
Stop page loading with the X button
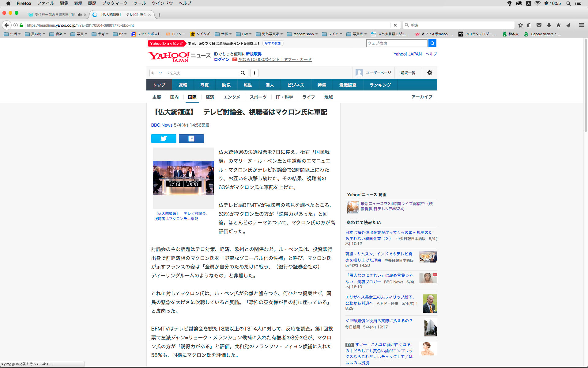[x=395, y=25]
